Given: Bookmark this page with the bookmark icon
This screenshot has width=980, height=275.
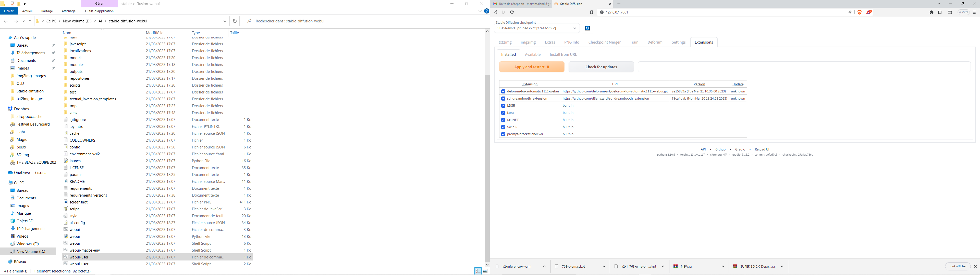Looking at the screenshot, I should coord(591,12).
